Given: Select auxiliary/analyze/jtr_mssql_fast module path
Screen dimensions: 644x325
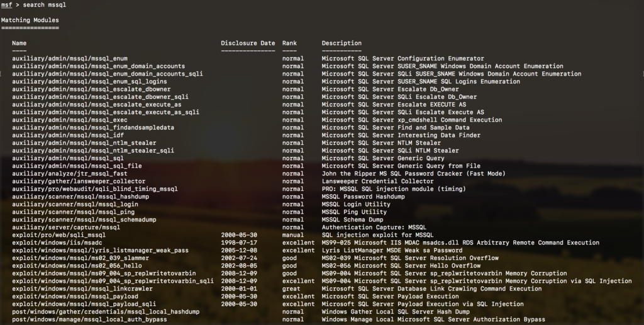Looking at the screenshot, I should coord(70,174).
